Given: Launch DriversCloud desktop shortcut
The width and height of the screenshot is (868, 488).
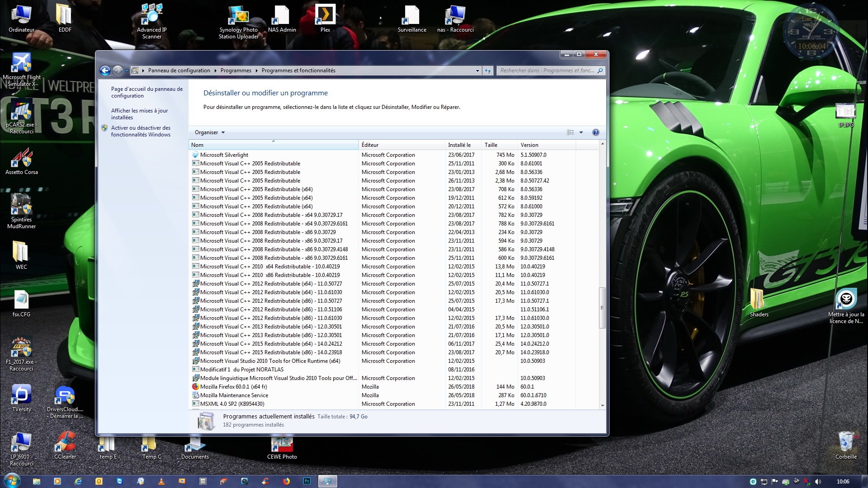Looking at the screenshot, I should pos(65,402).
